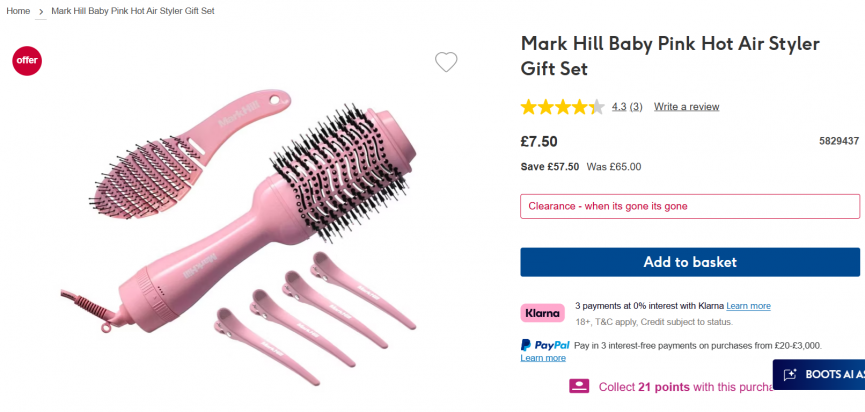The image size is (865, 412).
Task: Click the Clearance notice box
Action: (x=690, y=206)
